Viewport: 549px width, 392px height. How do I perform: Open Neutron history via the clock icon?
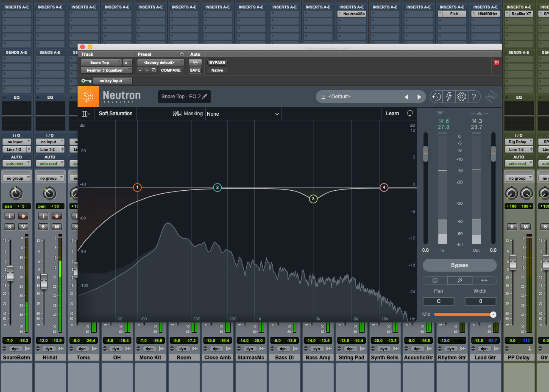(436, 97)
